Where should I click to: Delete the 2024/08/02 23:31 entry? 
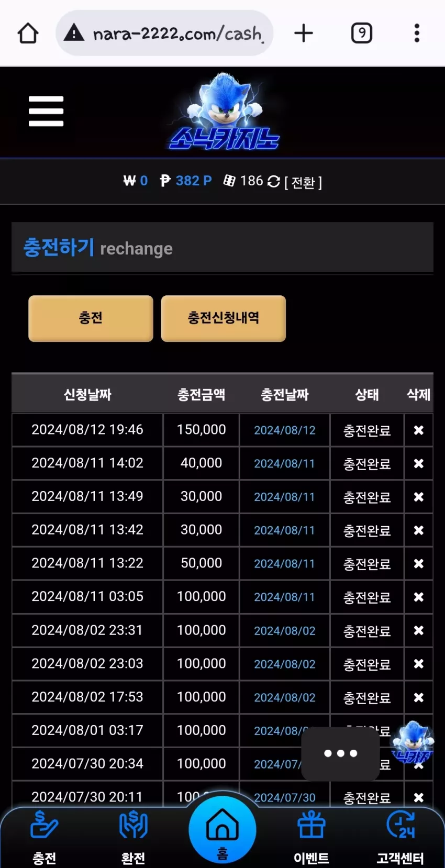tap(419, 631)
